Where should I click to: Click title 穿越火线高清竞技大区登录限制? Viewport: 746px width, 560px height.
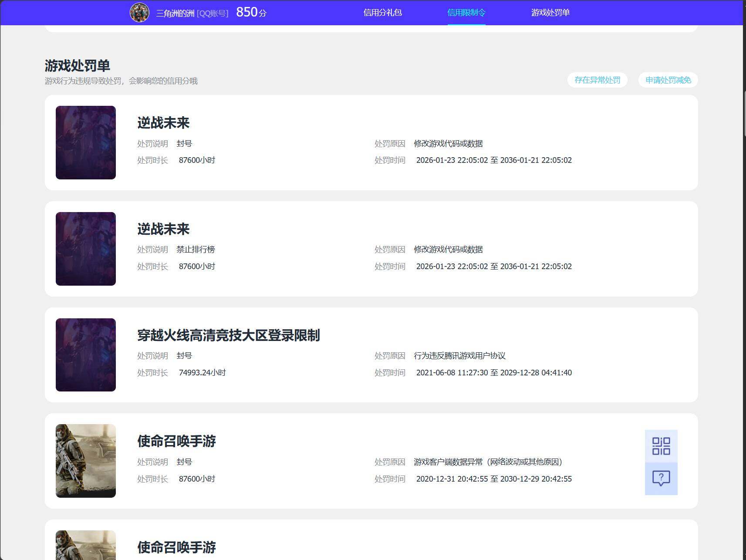(229, 335)
